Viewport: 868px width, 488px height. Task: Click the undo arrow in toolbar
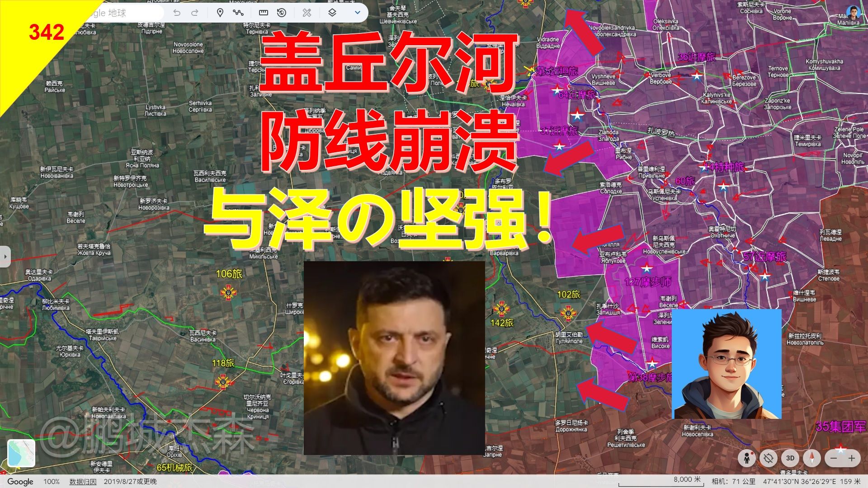(x=177, y=13)
